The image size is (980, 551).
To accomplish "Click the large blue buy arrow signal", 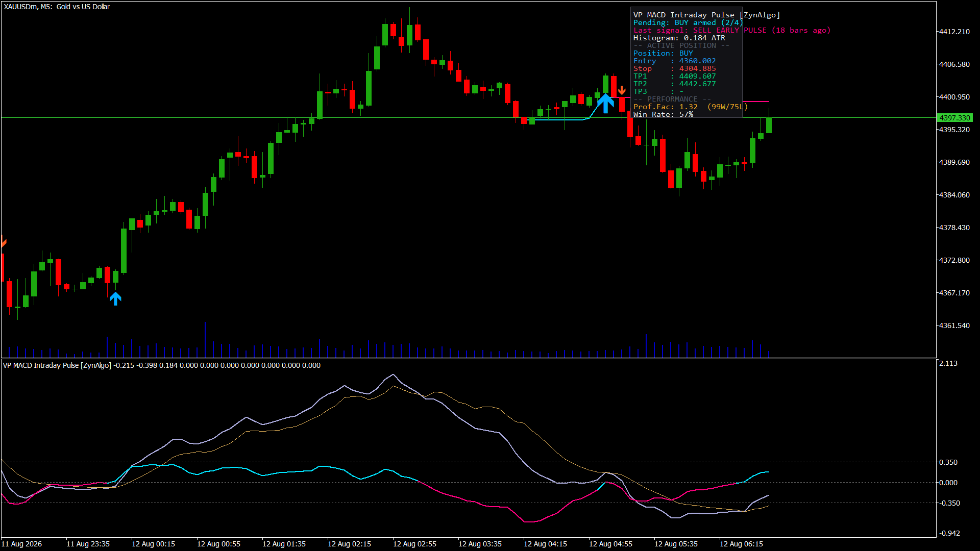I will 605,103.
